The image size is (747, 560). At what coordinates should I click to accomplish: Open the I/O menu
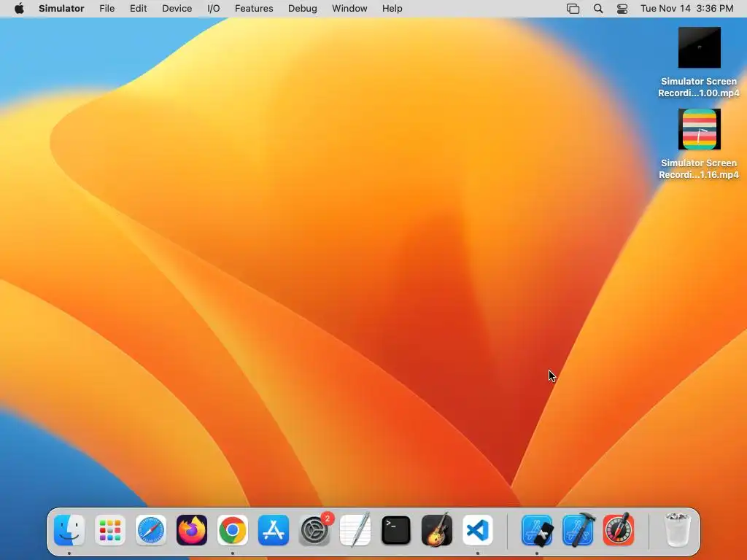tap(214, 9)
